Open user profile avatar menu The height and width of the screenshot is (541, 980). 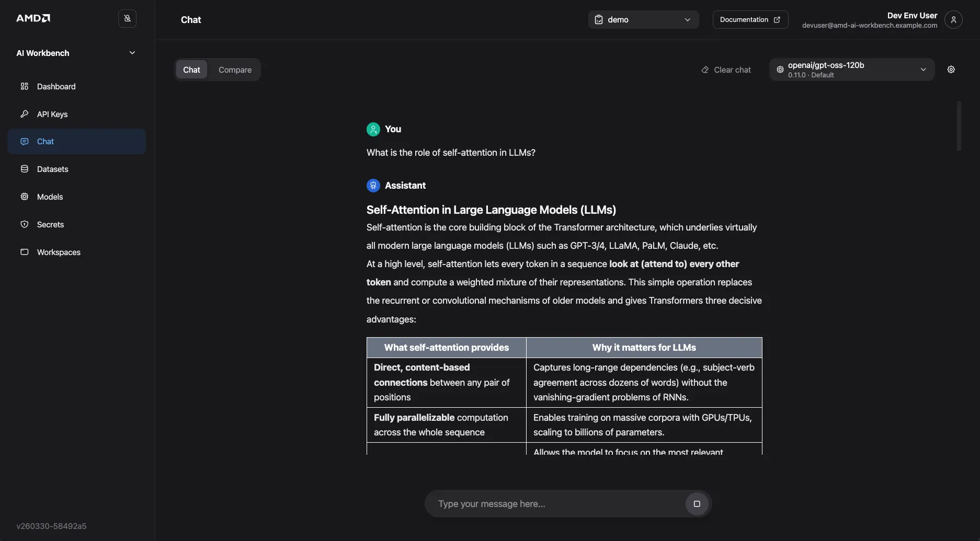953,19
